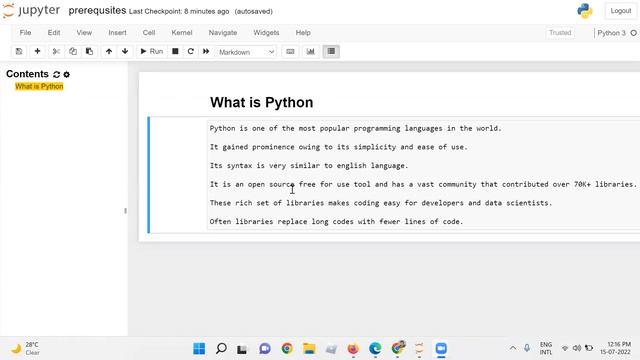The image size is (640, 360).
Task: Open the Insert menu
Action: point(117,33)
